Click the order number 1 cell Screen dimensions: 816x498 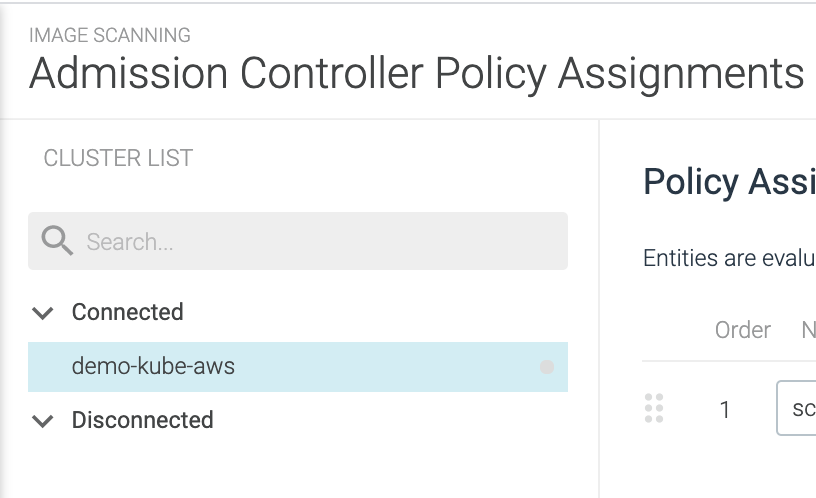click(x=725, y=409)
